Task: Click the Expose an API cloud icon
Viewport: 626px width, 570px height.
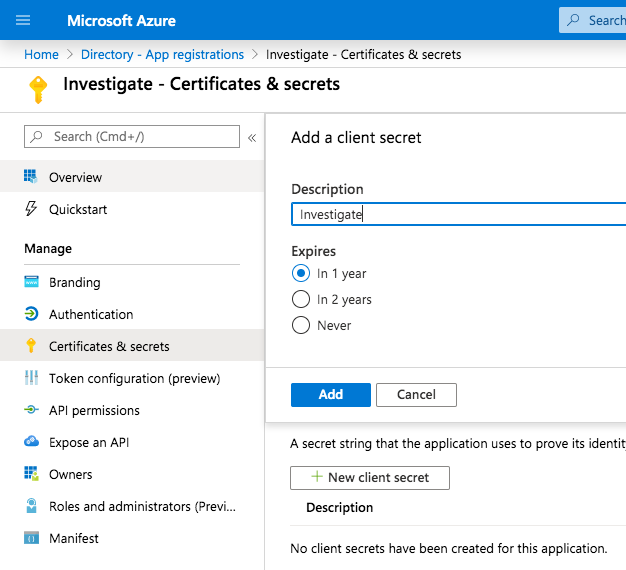Action: (30, 442)
